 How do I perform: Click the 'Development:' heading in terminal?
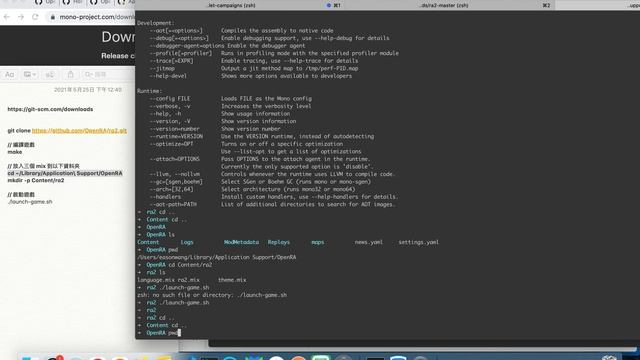pyautogui.click(x=156, y=23)
